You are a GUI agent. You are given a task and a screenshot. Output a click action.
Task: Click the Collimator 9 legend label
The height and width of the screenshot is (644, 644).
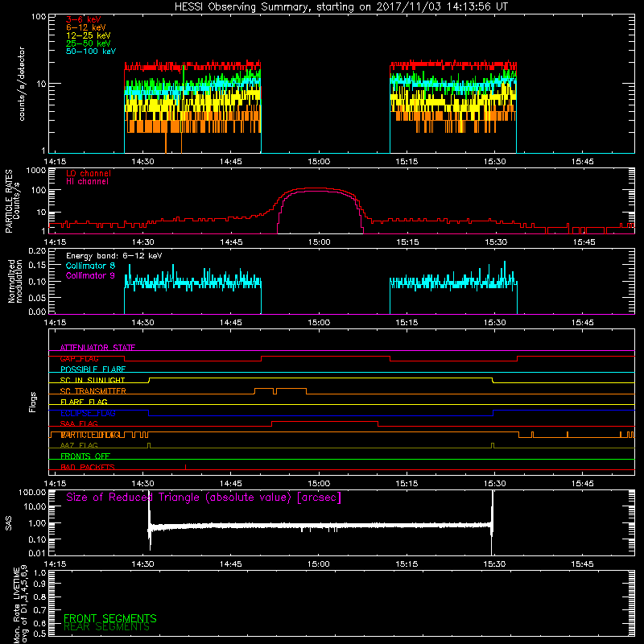[x=90, y=275]
